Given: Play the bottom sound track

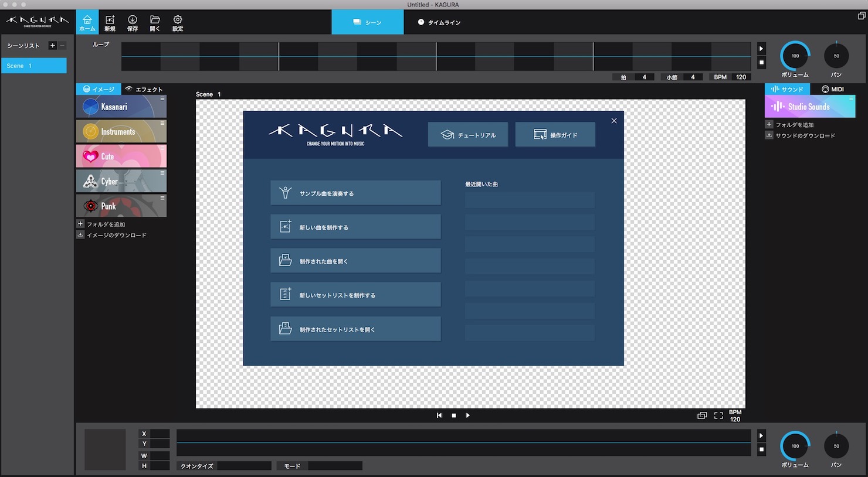Looking at the screenshot, I should pyautogui.click(x=761, y=436).
